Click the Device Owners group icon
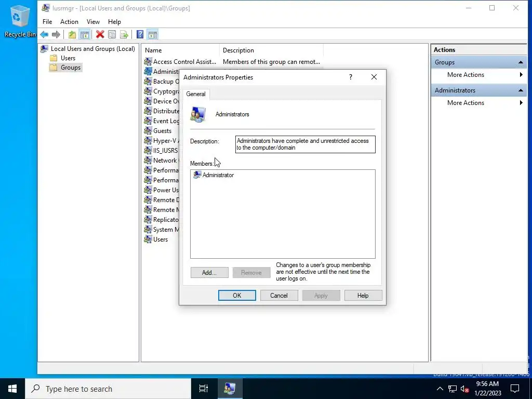This screenshot has height=399, width=532. coord(148,101)
